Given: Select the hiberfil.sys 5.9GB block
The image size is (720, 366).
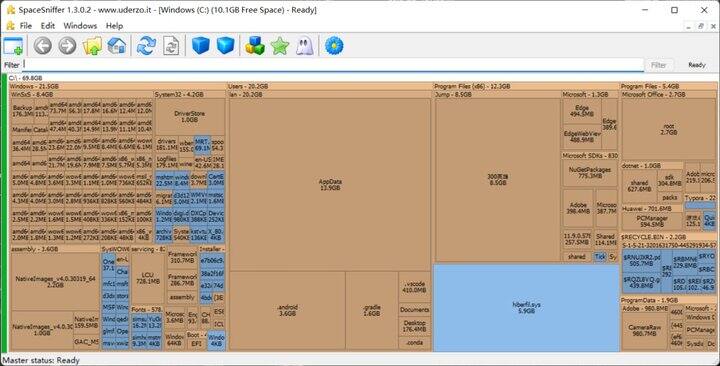Looking at the screenshot, I should point(526,308).
